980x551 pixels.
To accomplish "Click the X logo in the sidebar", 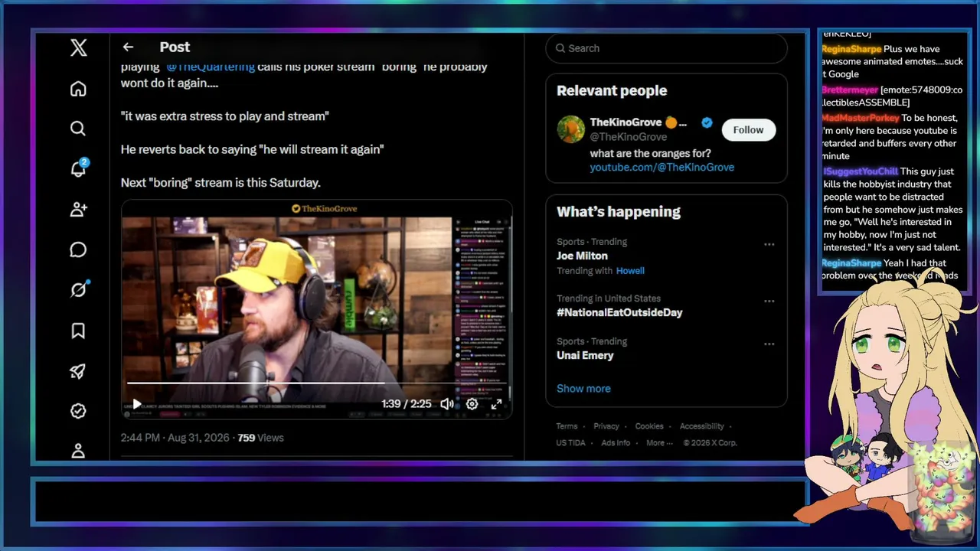I will [78, 48].
